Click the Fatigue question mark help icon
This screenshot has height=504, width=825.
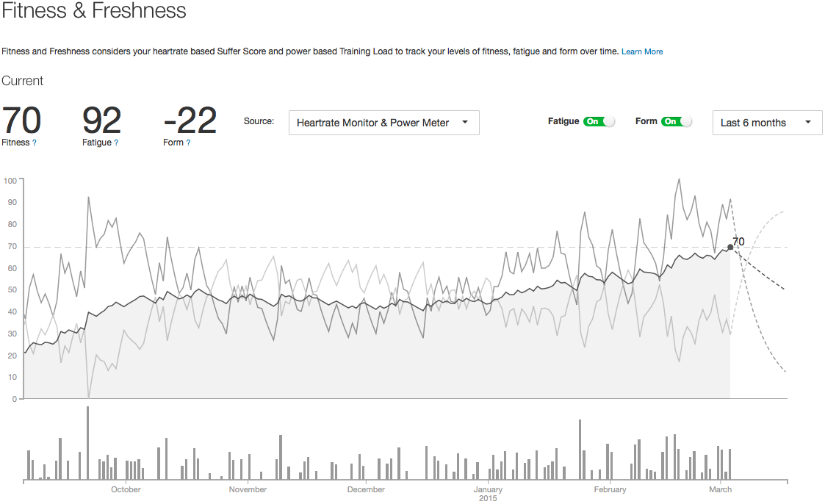116,143
